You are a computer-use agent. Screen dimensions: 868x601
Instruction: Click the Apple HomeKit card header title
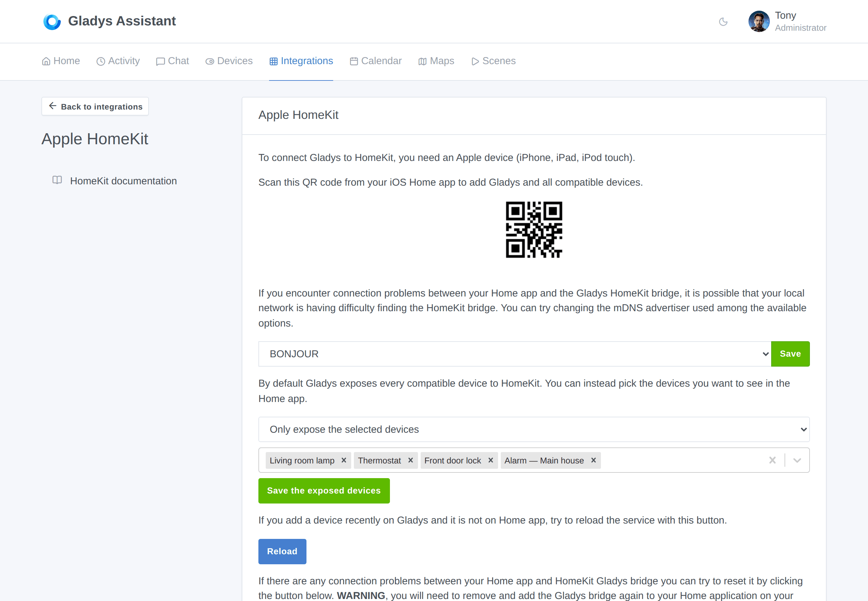tap(298, 115)
